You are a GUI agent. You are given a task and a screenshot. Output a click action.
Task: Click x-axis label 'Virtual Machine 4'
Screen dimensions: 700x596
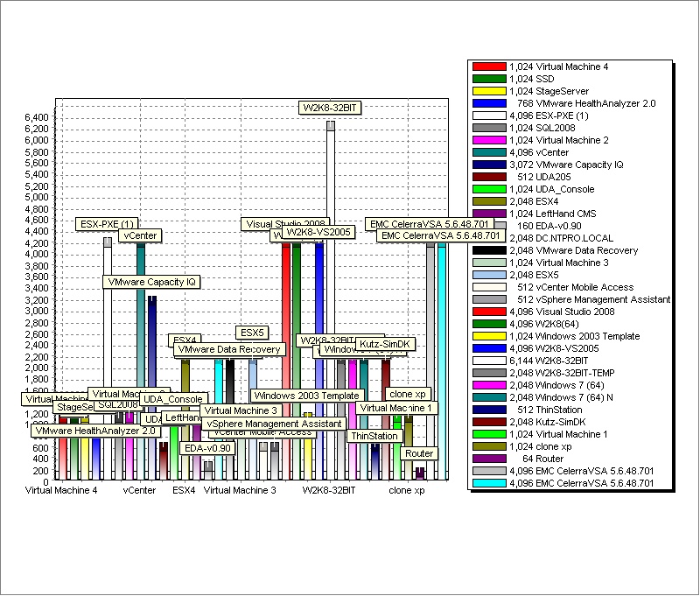[61, 490]
